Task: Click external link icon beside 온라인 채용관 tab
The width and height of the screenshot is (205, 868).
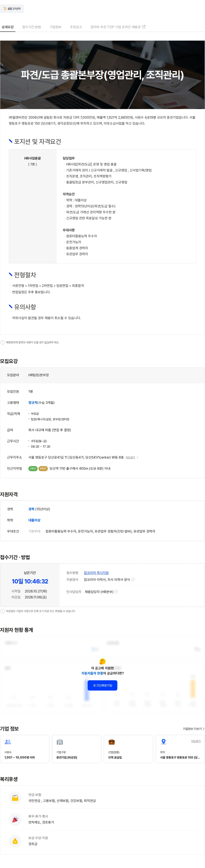Action: [144, 27]
